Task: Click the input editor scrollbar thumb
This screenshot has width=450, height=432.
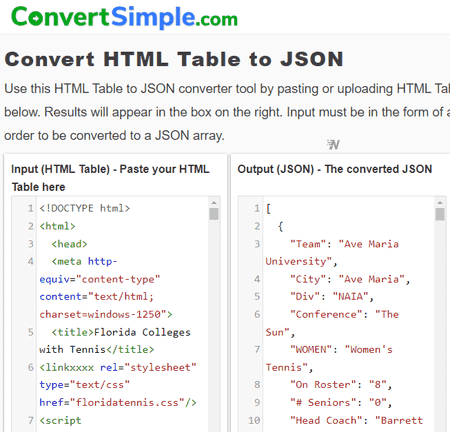Action: click(214, 214)
